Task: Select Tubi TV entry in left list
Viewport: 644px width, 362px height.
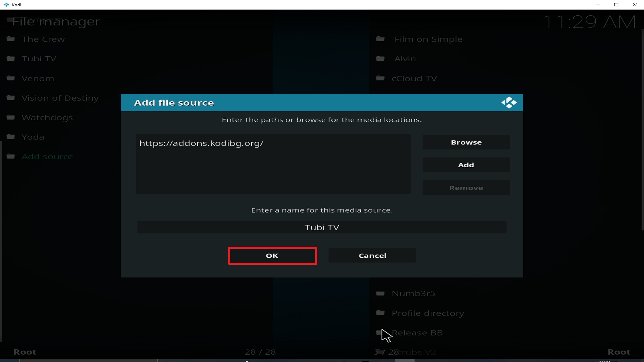Action: click(x=39, y=59)
